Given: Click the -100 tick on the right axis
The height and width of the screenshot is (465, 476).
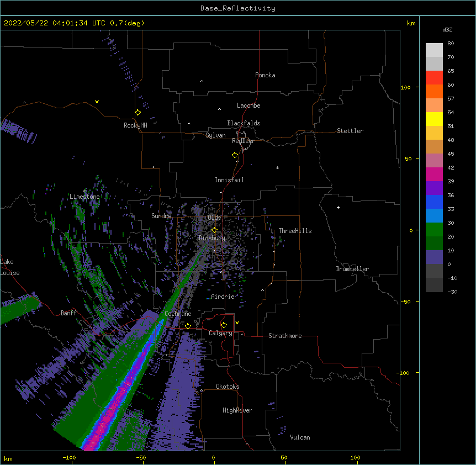Looking at the screenshot, I should click(x=404, y=373).
